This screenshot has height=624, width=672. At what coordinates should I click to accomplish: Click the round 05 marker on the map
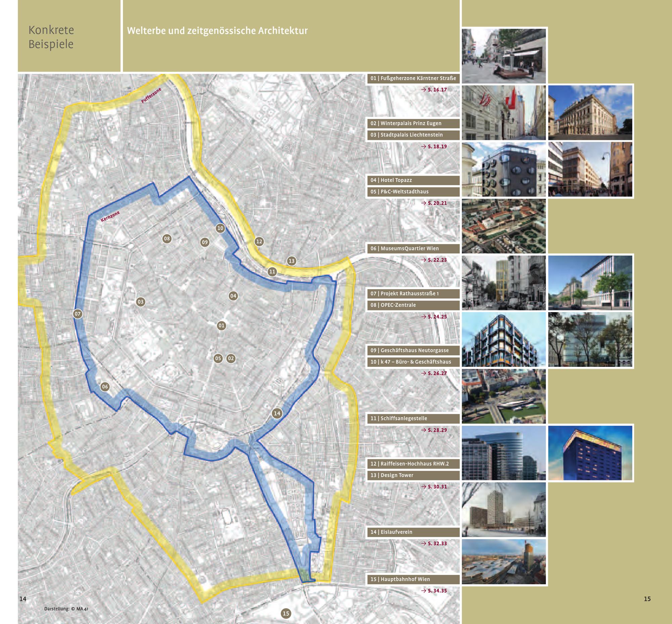[218, 358]
